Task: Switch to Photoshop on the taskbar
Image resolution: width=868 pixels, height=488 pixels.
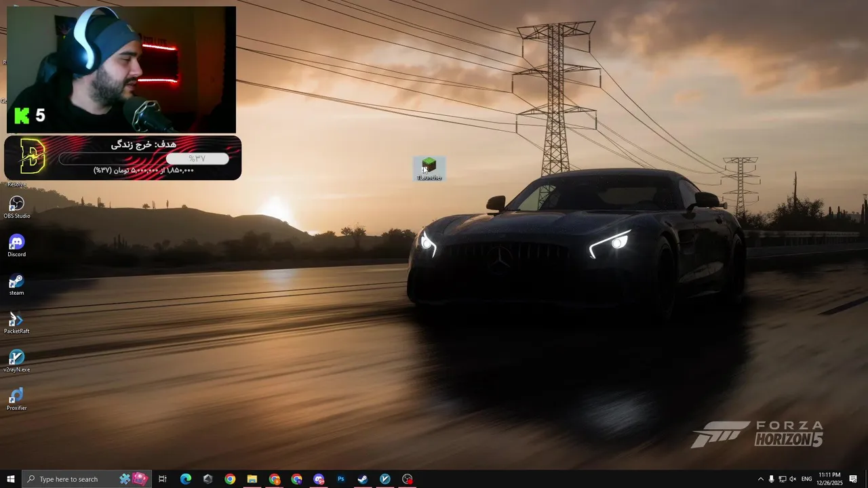Action: pyautogui.click(x=340, y=479)
